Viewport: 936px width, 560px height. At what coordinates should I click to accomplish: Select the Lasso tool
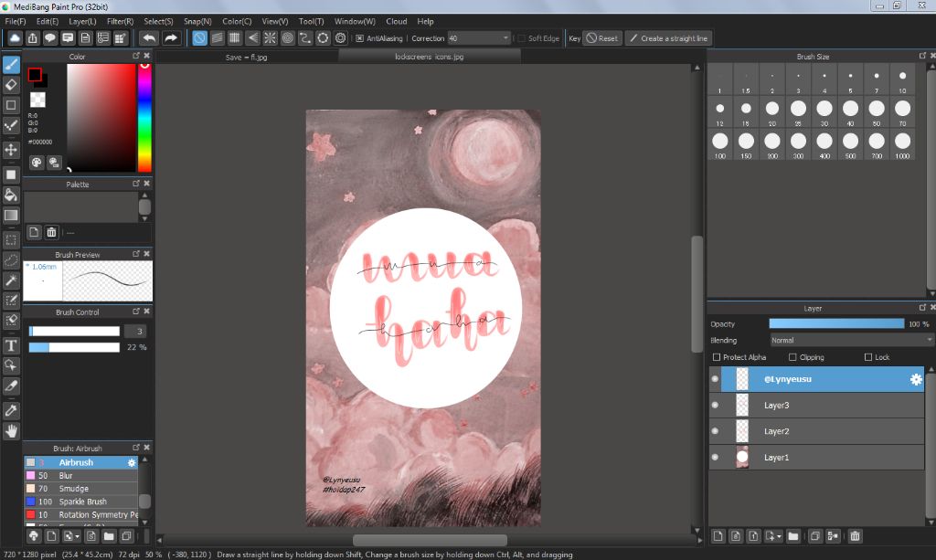point(11,260)
